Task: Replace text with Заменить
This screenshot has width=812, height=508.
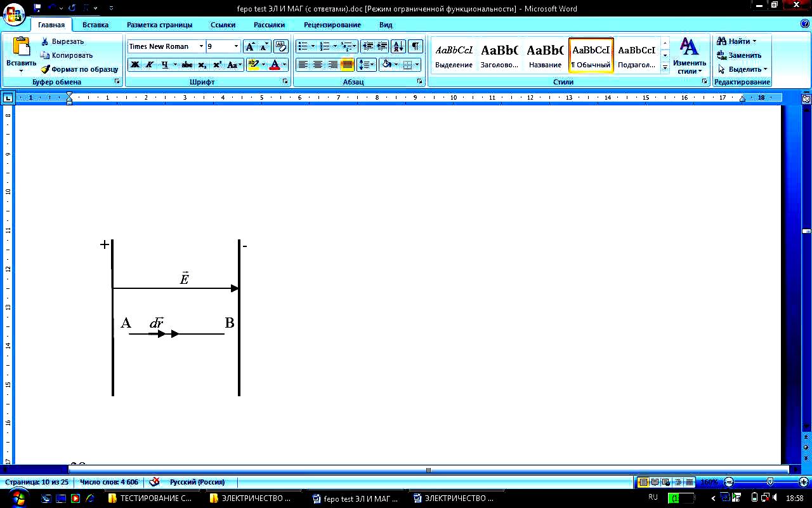Action: tap(739, 55)
